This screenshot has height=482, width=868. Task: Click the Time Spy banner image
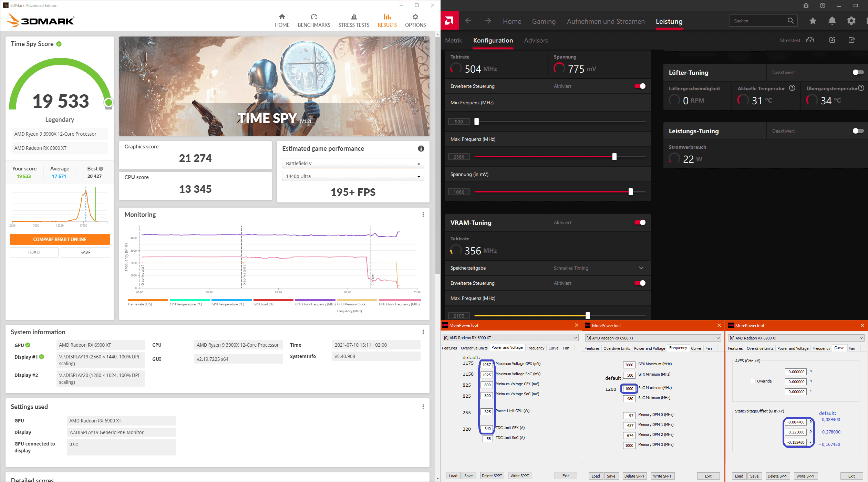click(274, 86)
